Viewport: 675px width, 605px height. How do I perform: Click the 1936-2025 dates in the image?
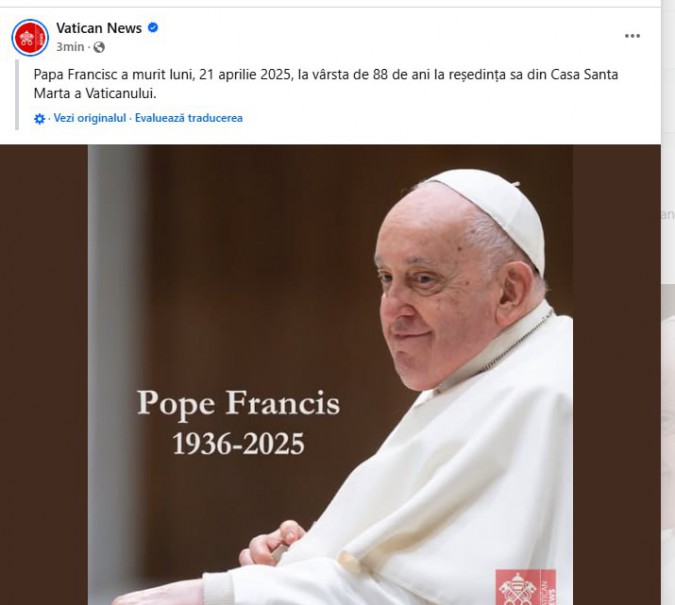coord(238,444)
